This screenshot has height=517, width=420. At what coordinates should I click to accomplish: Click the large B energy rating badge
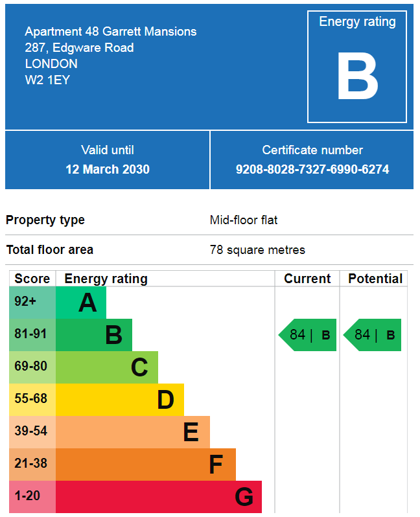point(357,67)
